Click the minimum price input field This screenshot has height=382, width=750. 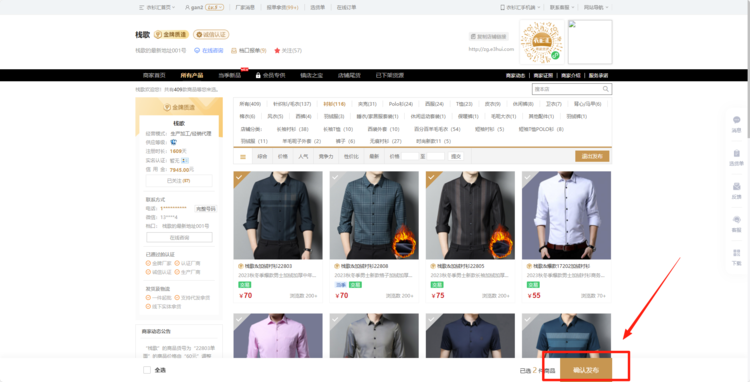[410, 156]
